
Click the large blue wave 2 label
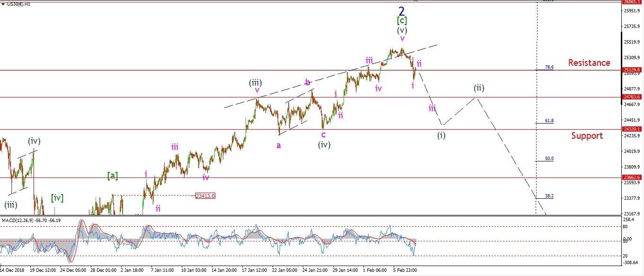click(x=401, y=11)
